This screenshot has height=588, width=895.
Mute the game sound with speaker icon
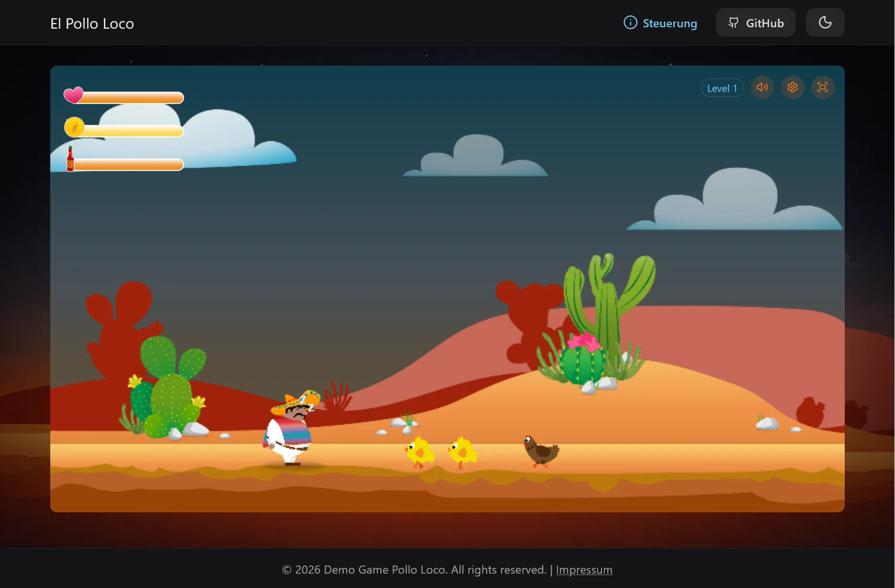point(762,88)
